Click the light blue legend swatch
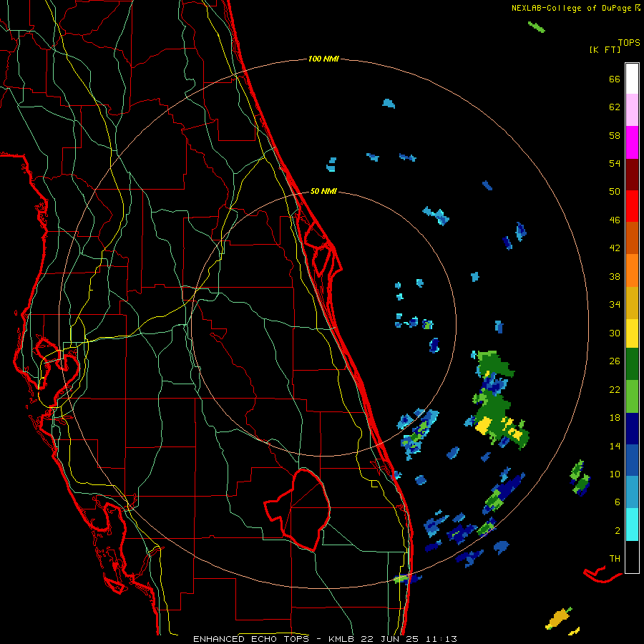 point(632,492)
